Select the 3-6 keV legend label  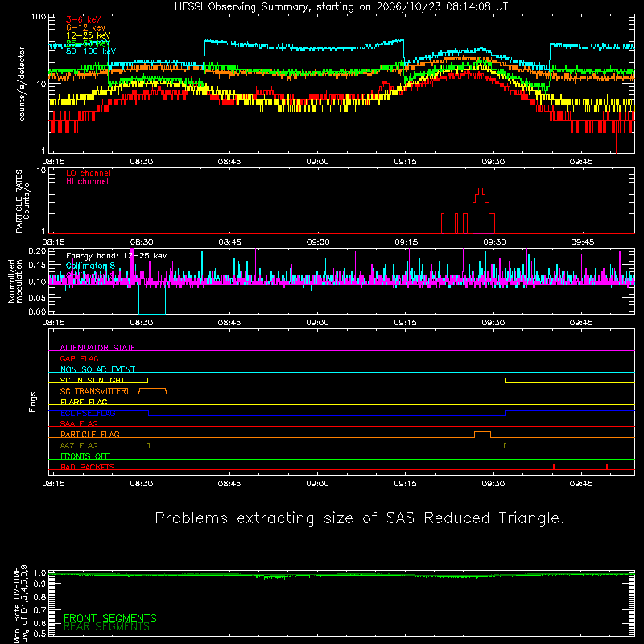tap(84, 19)
